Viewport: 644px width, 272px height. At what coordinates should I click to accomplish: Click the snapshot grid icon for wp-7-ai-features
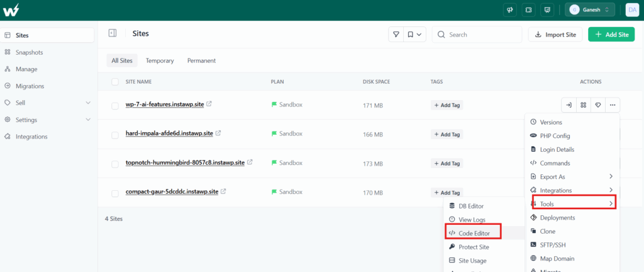[583, 105]
